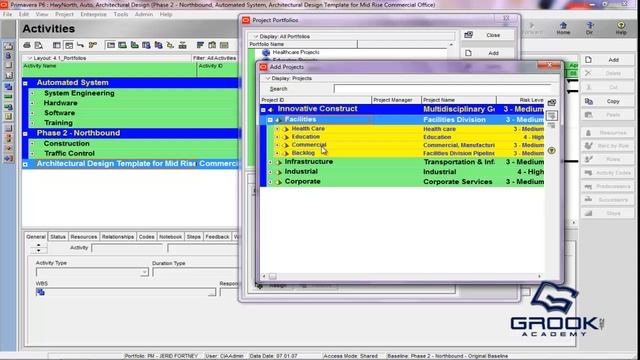640x360 pixels.
Task: Open the Tools menu
Action: tap(121, 14)
